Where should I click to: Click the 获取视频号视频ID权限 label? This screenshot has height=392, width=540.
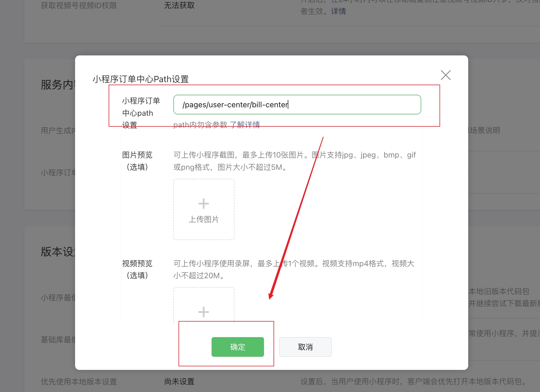(x=79, y=5)
